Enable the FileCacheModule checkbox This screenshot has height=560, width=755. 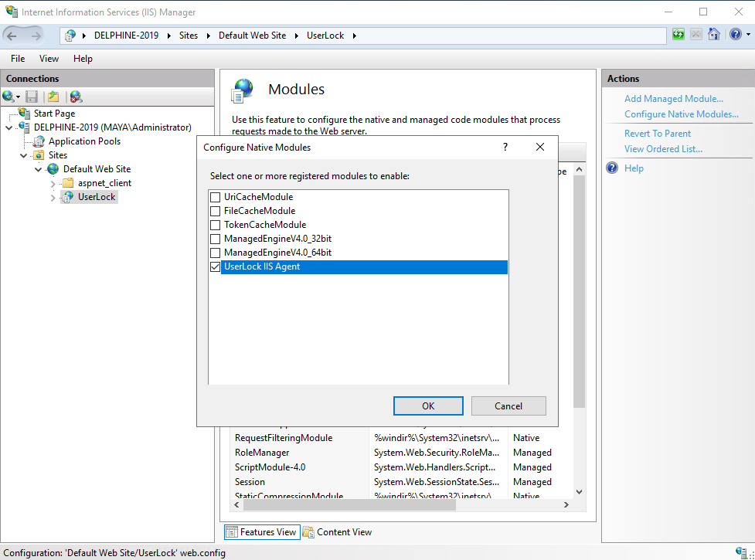(x=216, y=211)
